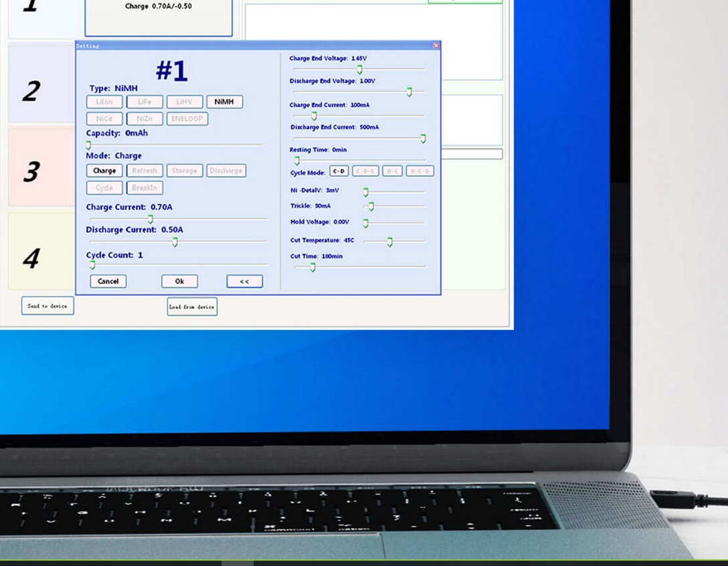
Task: Pick the ENELOOP battery type
Action: click(187, 119)
